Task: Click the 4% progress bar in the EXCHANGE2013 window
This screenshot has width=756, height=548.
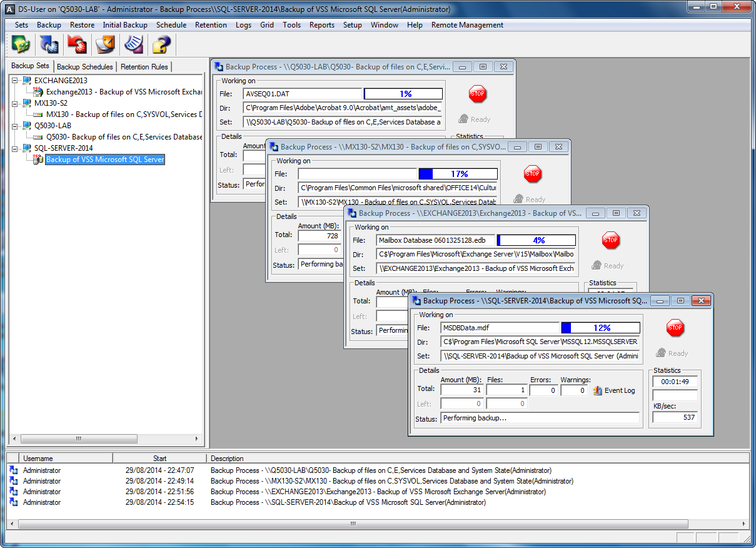Action: tap(536, 240)
